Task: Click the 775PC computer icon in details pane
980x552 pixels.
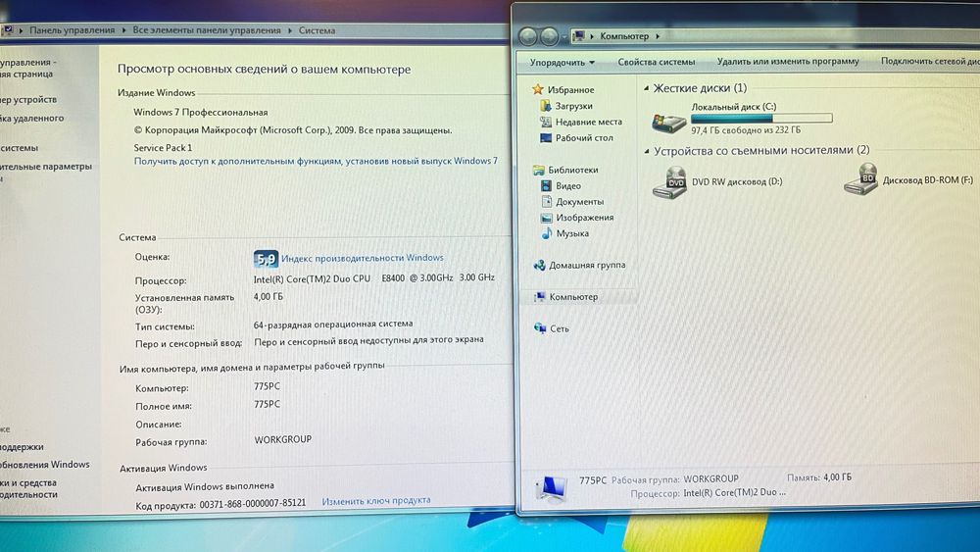Action: click(551, 488)
